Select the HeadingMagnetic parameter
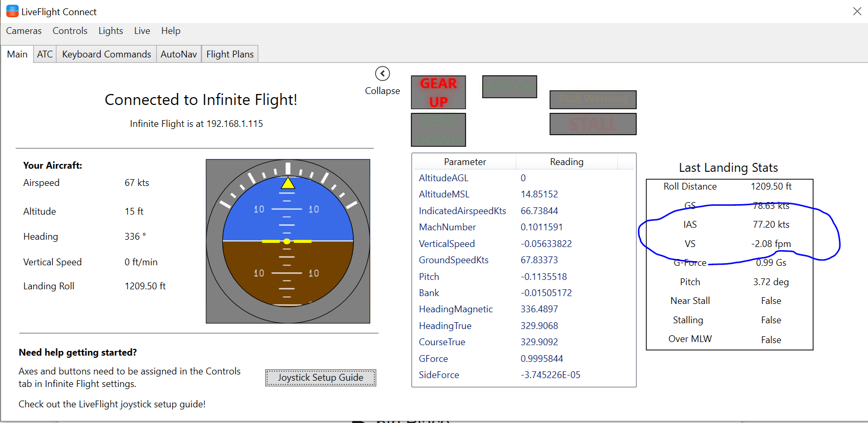868x423 pixels. click(x=456, y=309)
